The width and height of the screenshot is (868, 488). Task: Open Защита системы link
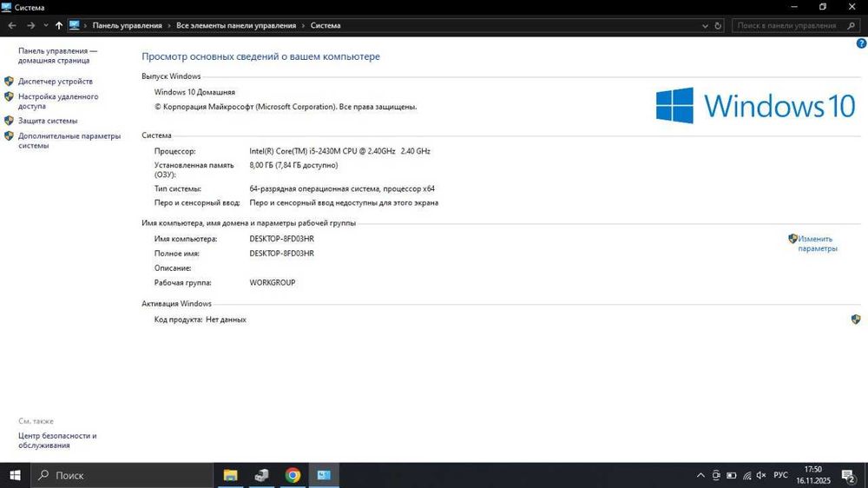click(x=48, y=121)
